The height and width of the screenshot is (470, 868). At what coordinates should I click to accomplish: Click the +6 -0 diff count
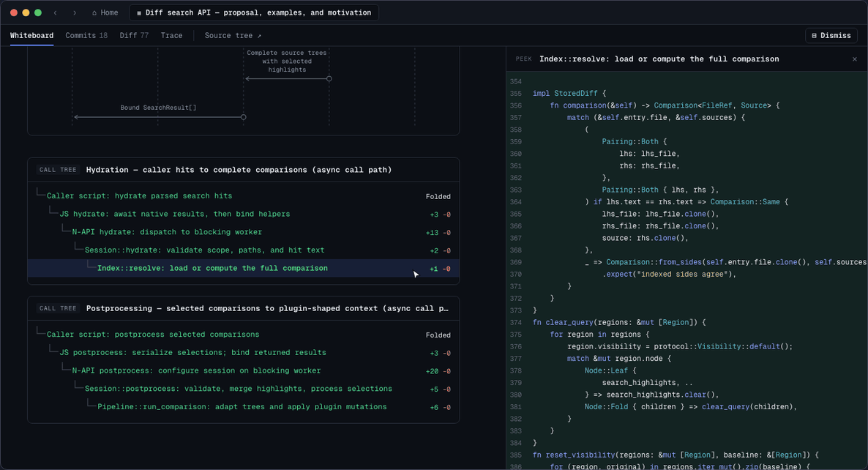[x=440, y=408]
